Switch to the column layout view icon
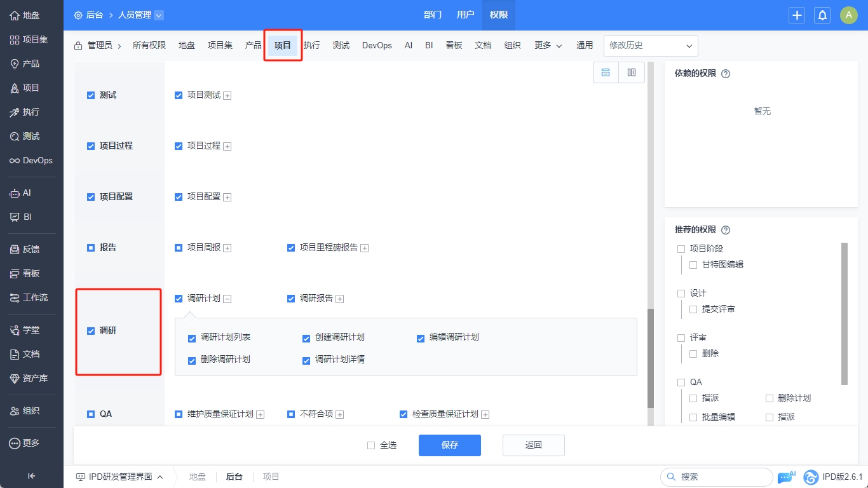The width and height of the screenshot is (868, 488). tap(632, 72)
